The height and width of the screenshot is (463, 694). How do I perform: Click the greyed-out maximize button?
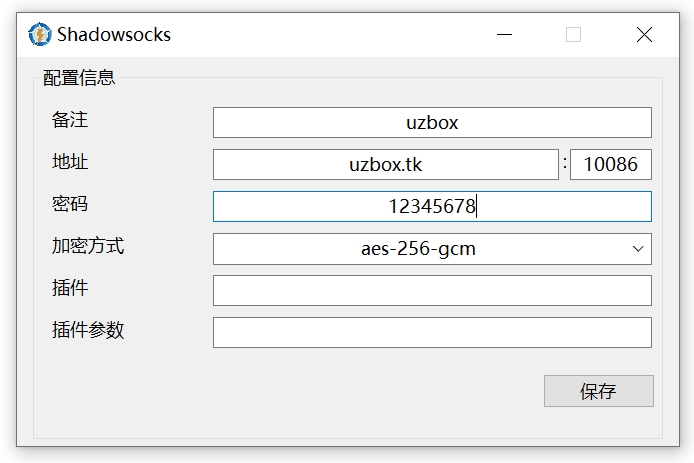pos(573,35)
